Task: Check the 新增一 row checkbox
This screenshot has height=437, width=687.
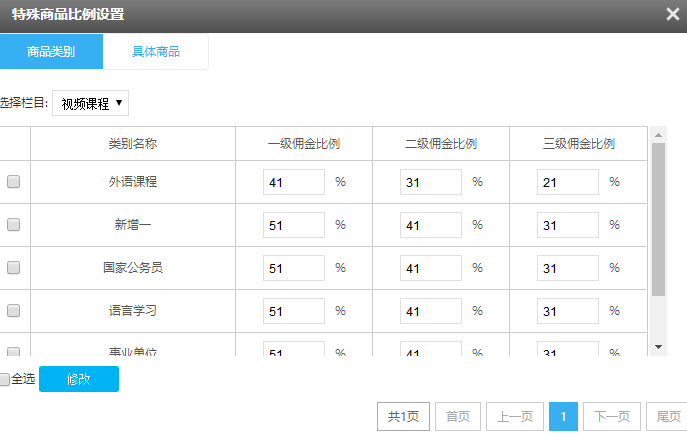Action: click(x=14, y=225)
